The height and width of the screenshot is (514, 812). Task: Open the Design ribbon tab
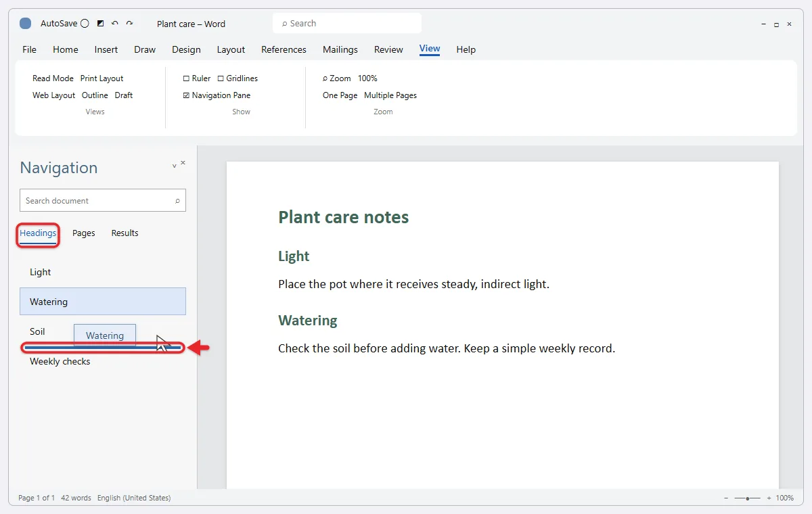pos(186,49)
